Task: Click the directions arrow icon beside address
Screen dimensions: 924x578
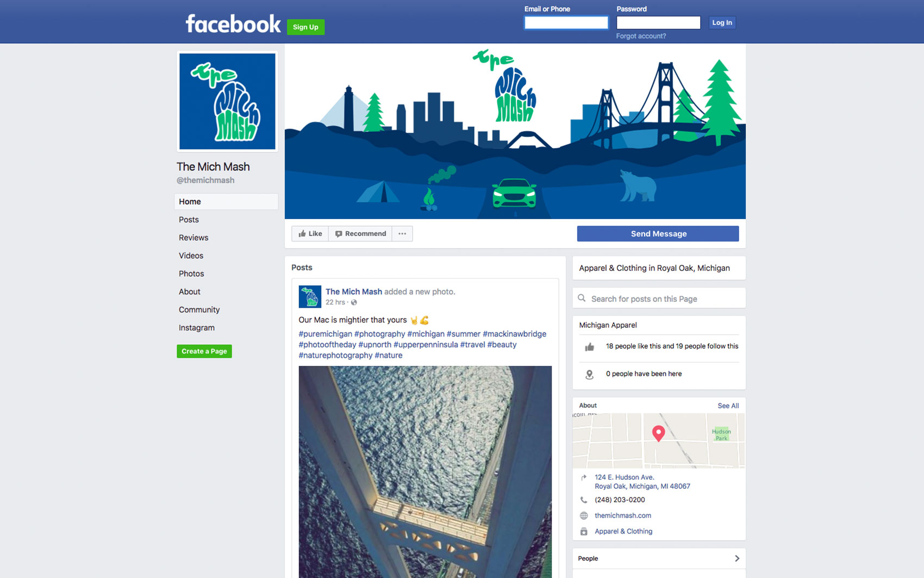Action: (584, 477)
